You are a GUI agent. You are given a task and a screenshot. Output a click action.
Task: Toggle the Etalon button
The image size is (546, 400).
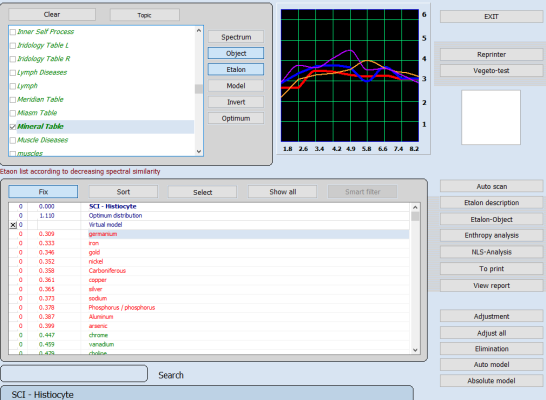236,69
